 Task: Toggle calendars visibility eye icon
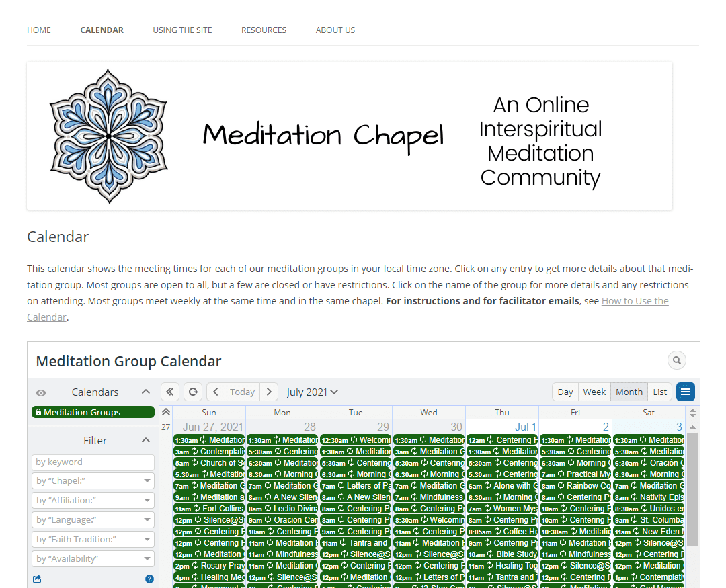click(x=41, y=392)
